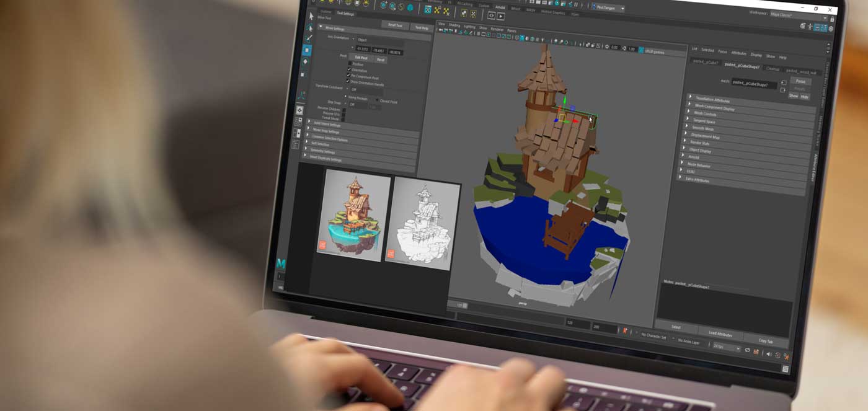Check the Tweak Mode checkbox
Viewport: 868px width, 411px height.
coord(343,119)
